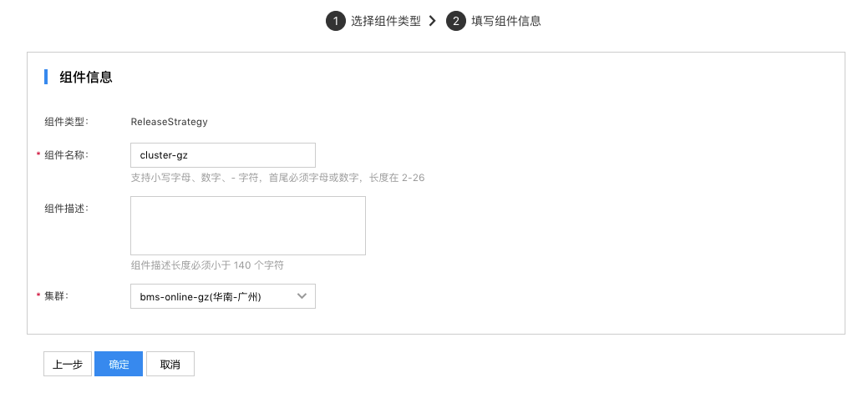
Task: Click the 上一步 button
Action: [68, 364]
